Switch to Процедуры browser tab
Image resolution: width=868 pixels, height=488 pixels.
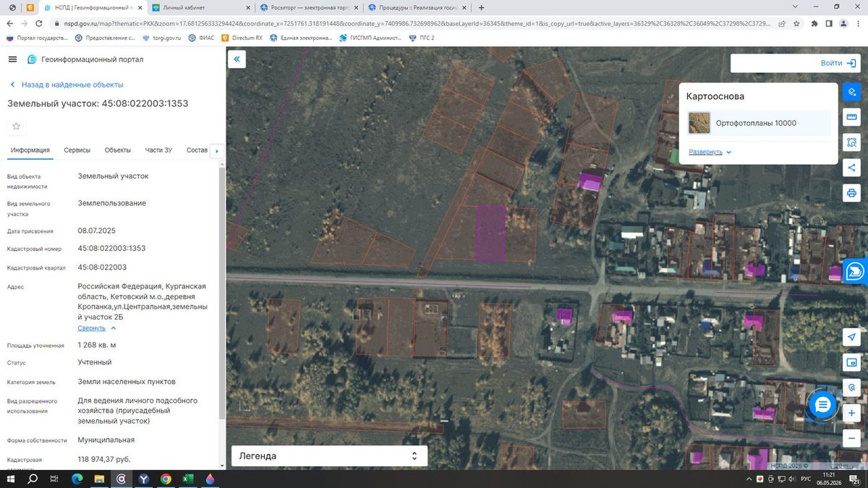tap(416, 8)
